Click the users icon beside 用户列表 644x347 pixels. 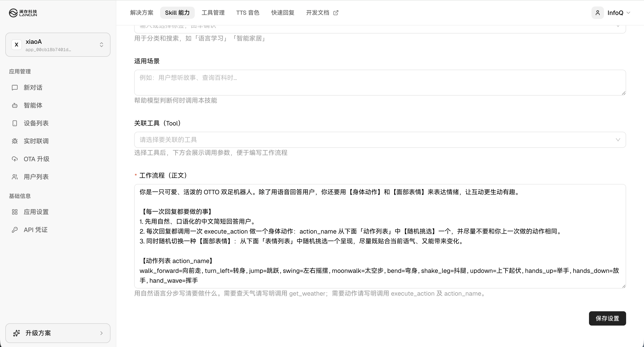click(x=15, y=177)
